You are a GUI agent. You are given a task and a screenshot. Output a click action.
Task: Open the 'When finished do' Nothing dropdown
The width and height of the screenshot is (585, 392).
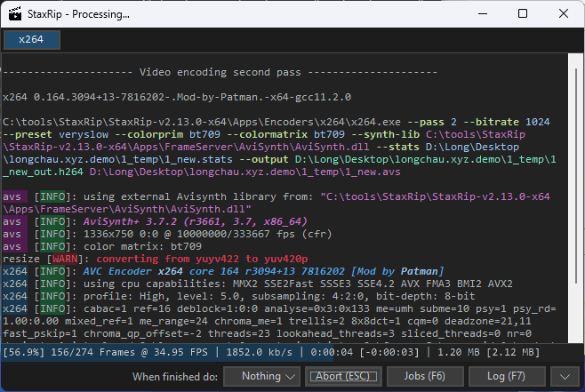(262, 376)
